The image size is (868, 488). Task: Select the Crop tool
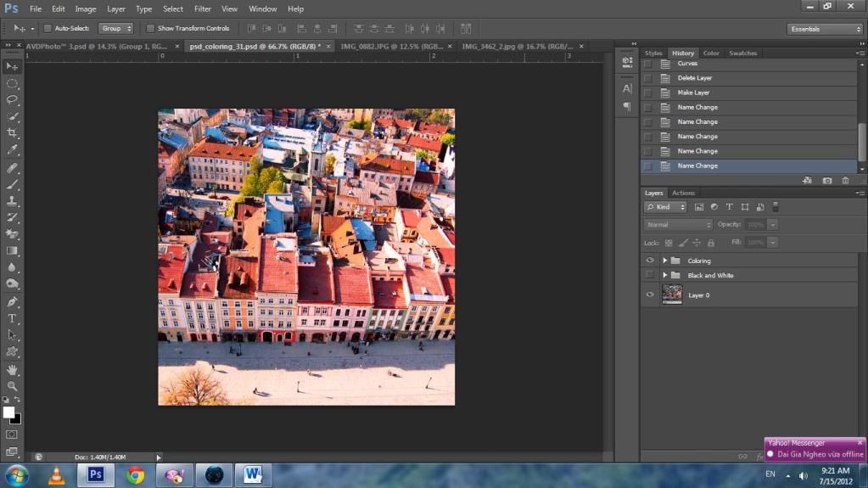(x=12, y=133)
